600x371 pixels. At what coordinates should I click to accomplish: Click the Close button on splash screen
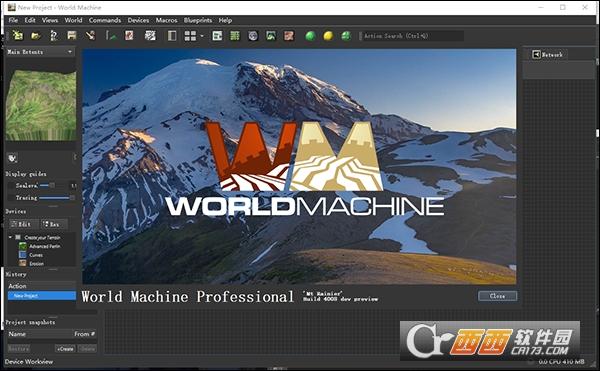pos(497,296)
